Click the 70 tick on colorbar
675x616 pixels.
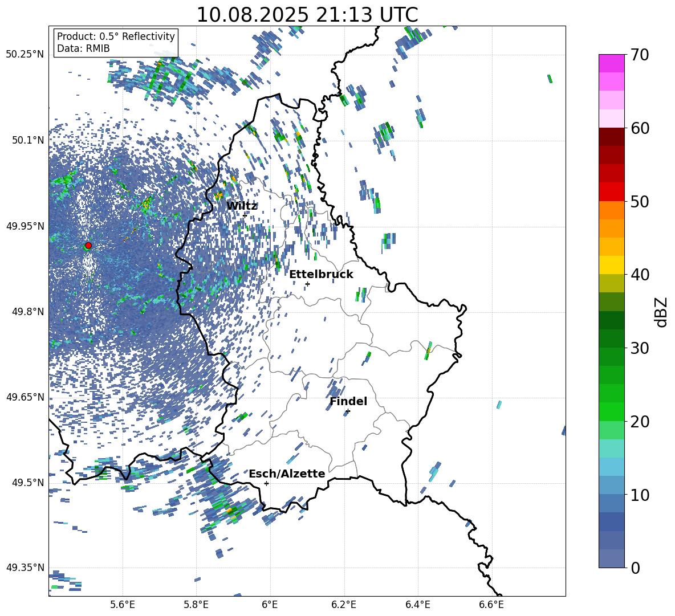(x=640, y=55)
